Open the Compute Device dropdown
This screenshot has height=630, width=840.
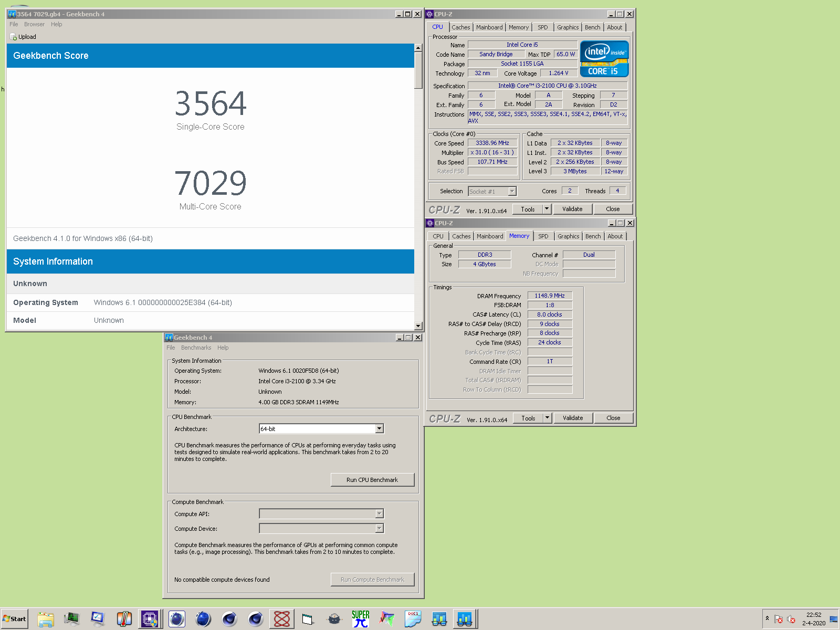[x=321, y=529]
